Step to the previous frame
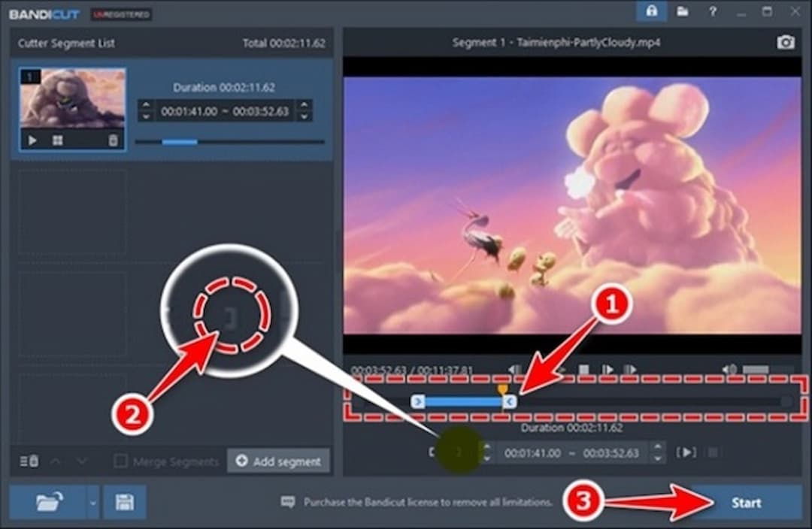Viewport: 812px width, 529px height. click(514, 370)
